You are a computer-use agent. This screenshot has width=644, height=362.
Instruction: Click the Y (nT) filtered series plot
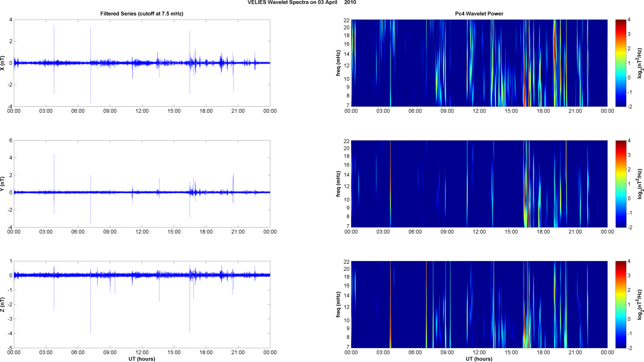click(142, 184)
